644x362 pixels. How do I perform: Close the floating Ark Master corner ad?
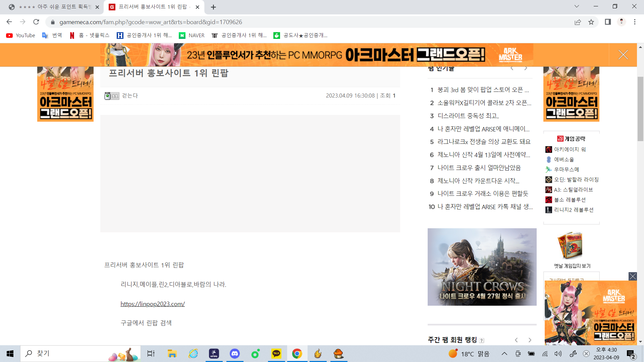click(633, 276)
